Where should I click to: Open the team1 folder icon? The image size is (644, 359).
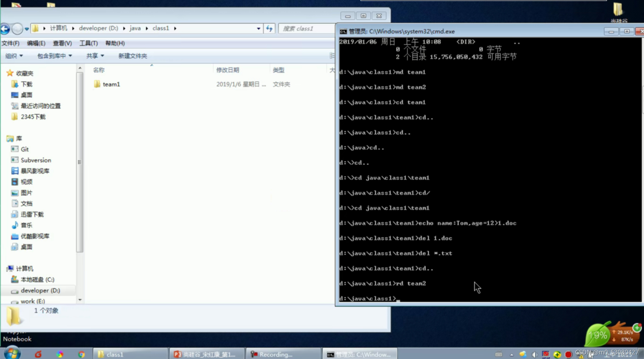97,84
